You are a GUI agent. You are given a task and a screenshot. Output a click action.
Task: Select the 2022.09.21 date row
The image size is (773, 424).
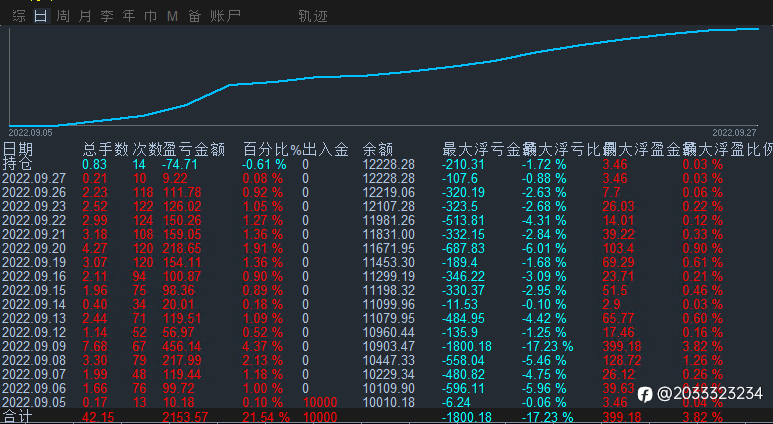tap(34, 234)
